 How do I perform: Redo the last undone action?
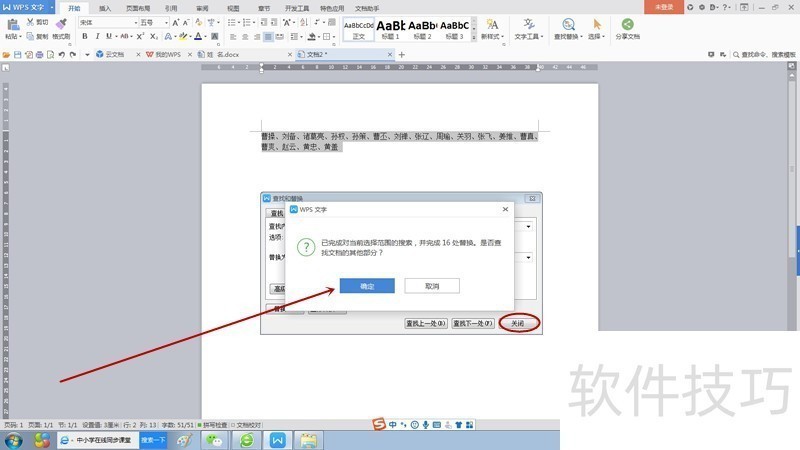[73, 55]
